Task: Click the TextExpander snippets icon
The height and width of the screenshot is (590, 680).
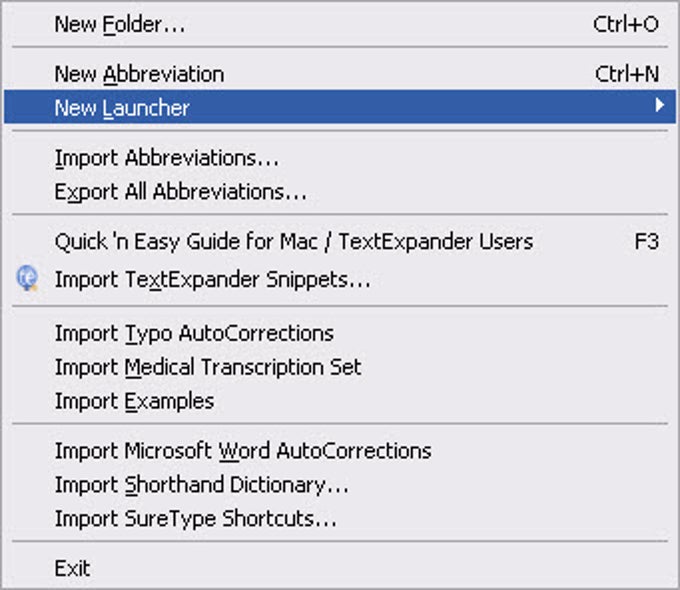Action: (x=27, y=280)
